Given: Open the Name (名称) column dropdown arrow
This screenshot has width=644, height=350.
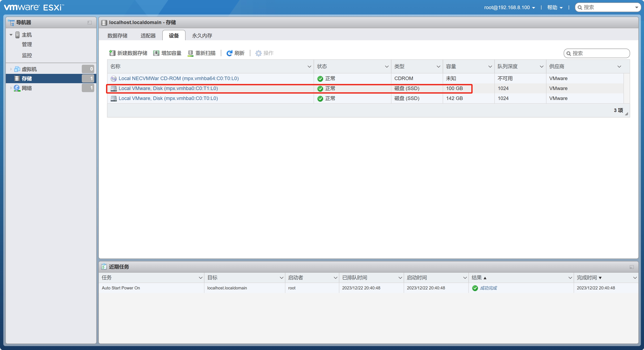Looking at the screenshot, I should [309, 67].
